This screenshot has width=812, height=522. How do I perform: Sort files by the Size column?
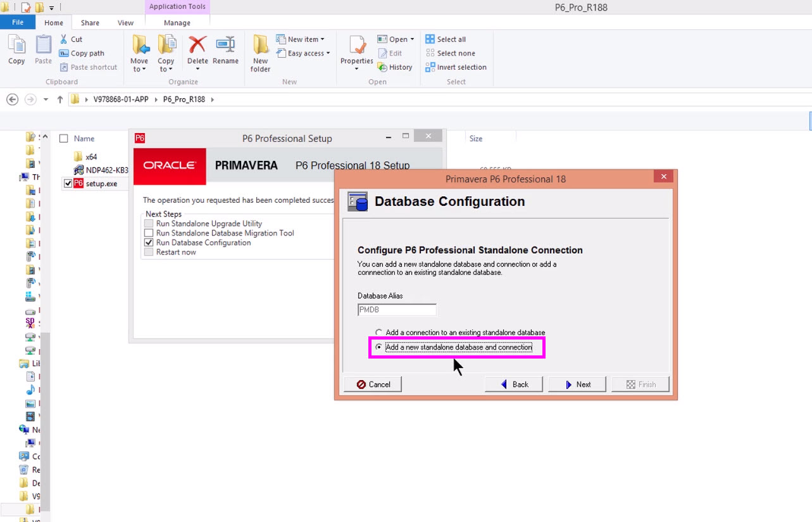(476, 138)
